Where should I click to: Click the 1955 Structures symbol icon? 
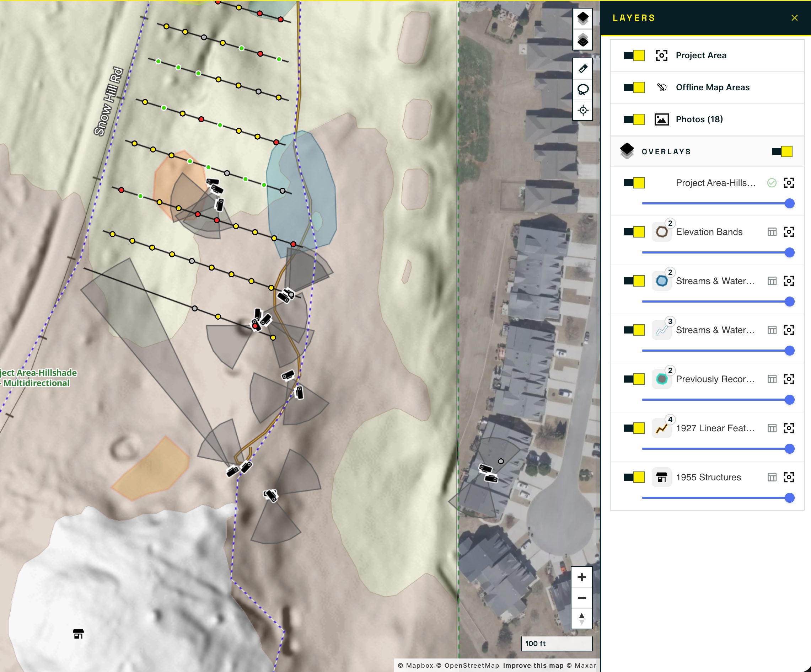click(x=661, y=477)
